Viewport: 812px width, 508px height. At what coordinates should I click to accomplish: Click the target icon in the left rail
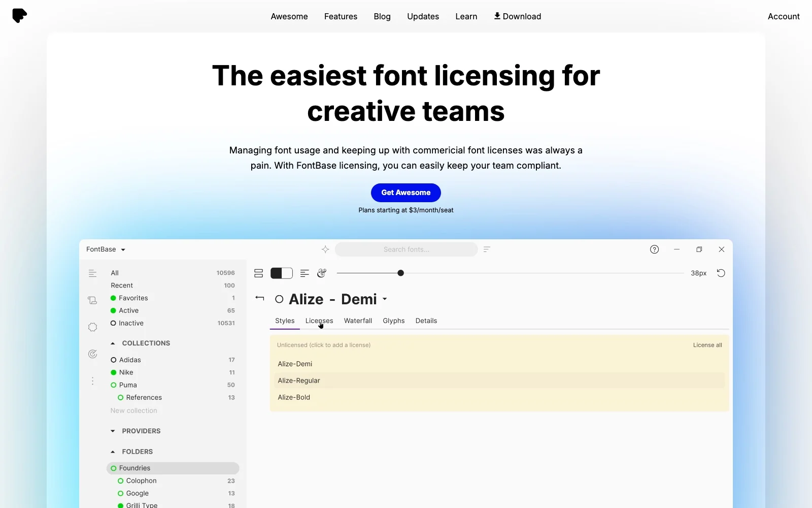coord(92,354)
